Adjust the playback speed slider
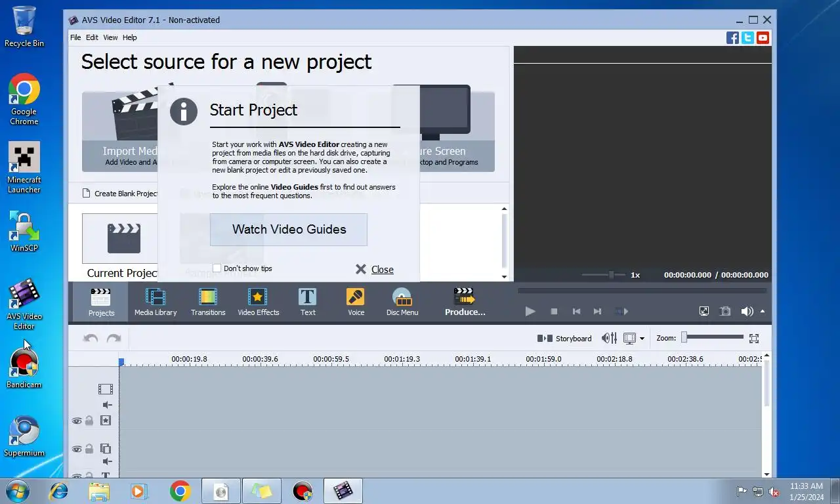This screenshot has height=504, width=840. pos(603,275)
